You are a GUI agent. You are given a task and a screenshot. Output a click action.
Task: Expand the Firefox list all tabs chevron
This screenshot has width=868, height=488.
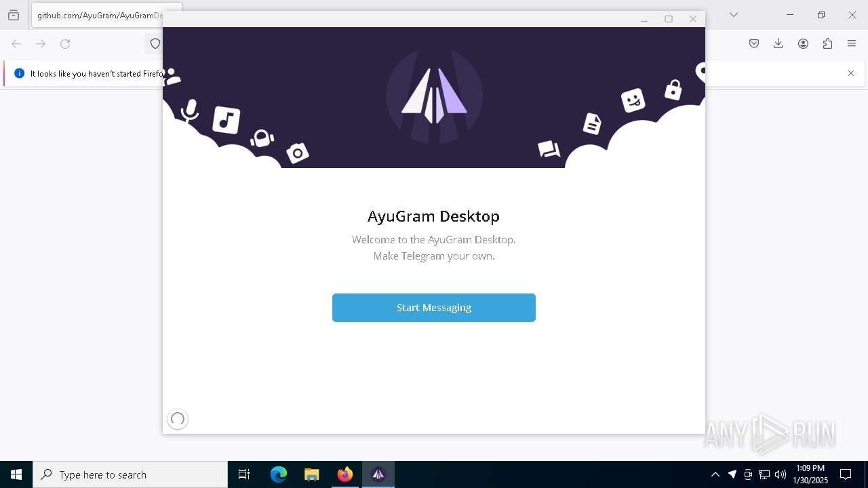pos(734,15)
